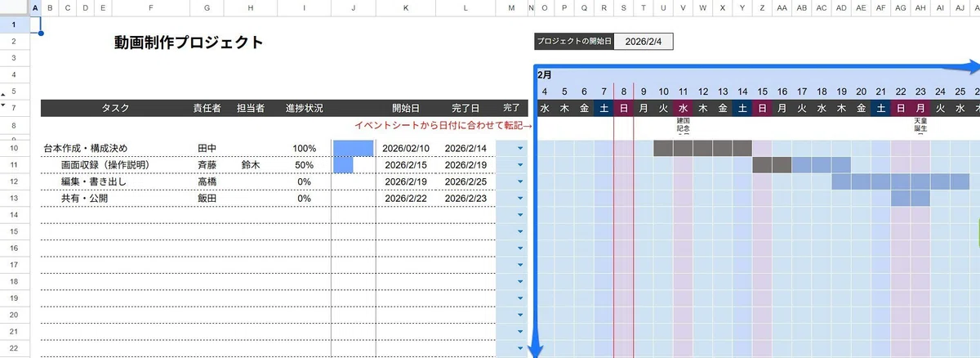Click the 完了日 column heading

pos(465,108)
